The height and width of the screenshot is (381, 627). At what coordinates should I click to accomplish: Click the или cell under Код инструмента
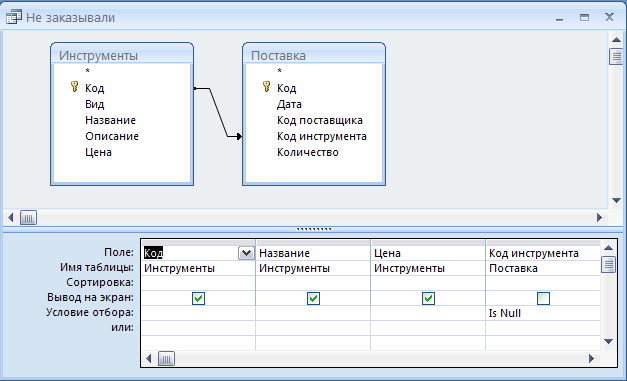[x=543, y=328]
